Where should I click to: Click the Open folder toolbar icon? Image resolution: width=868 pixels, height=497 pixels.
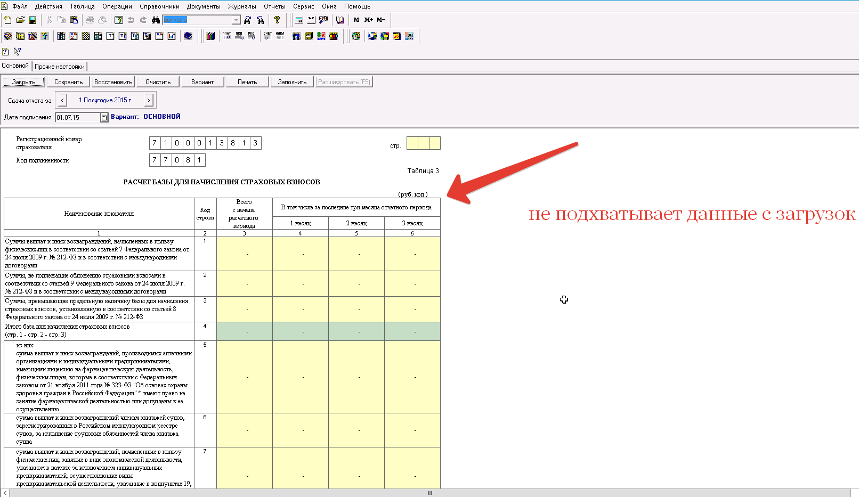pos(20,20)
